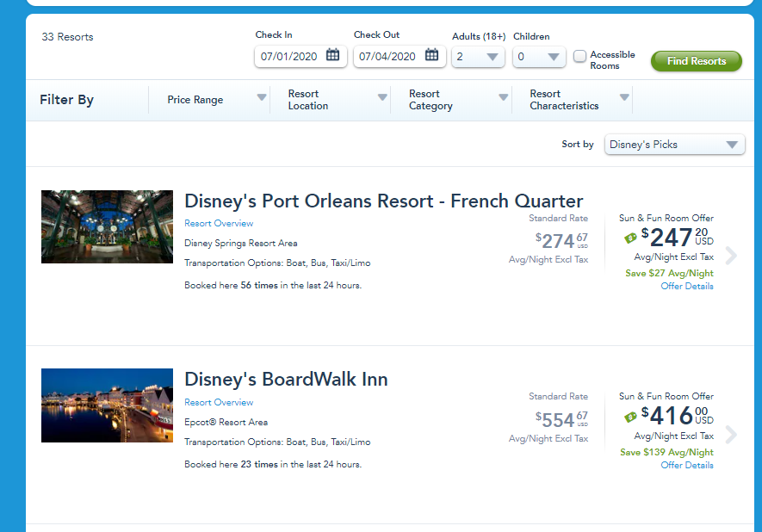The width and height of the screenshot is (762, 532).
Task: Click green offer tag icon for BoardWalk Inn
Action: (630, 418)
